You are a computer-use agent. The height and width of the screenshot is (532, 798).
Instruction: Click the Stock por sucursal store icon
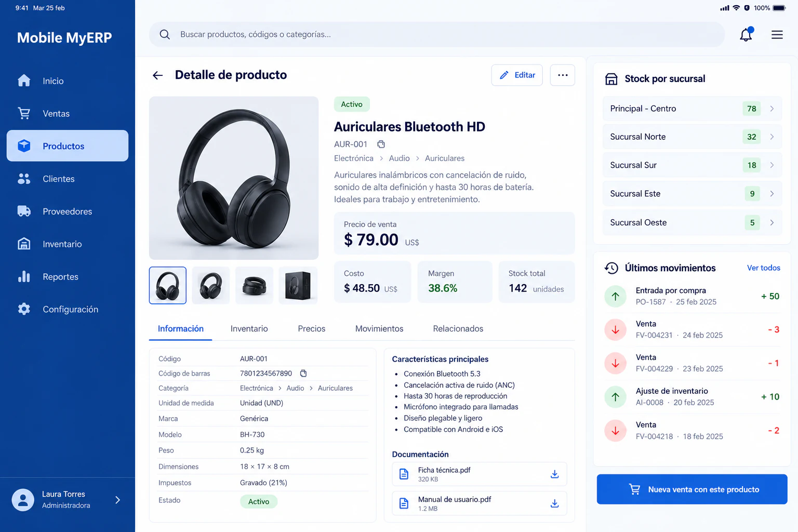(x=611, y=79)
